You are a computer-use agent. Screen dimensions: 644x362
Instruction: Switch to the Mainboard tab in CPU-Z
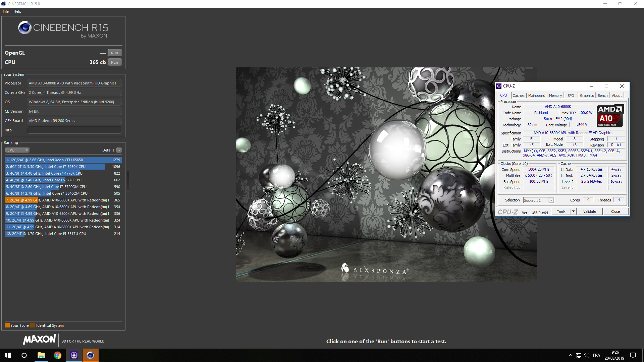(537, 96)
